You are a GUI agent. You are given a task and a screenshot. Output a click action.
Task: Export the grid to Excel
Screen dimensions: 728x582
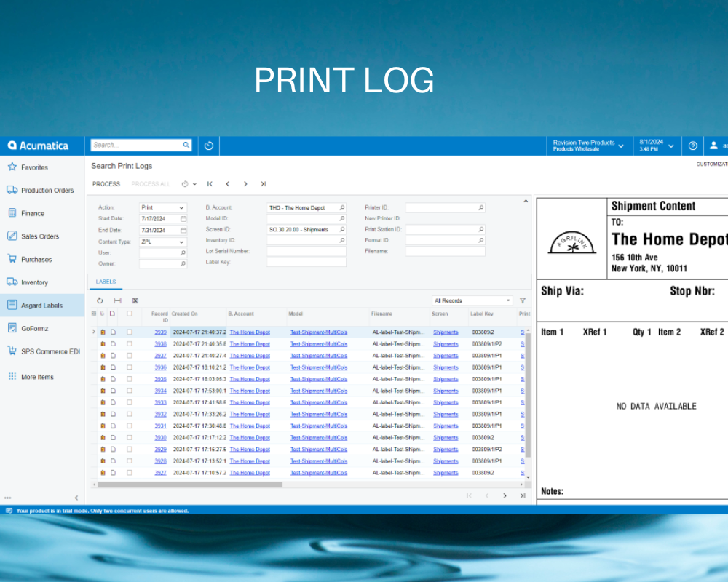coord(135,300)
